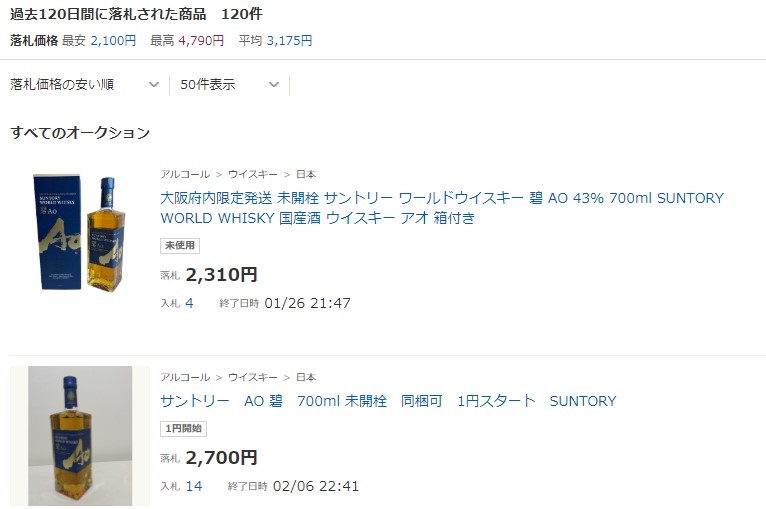Click the lowest price 2,100円 link

(113, 41)
